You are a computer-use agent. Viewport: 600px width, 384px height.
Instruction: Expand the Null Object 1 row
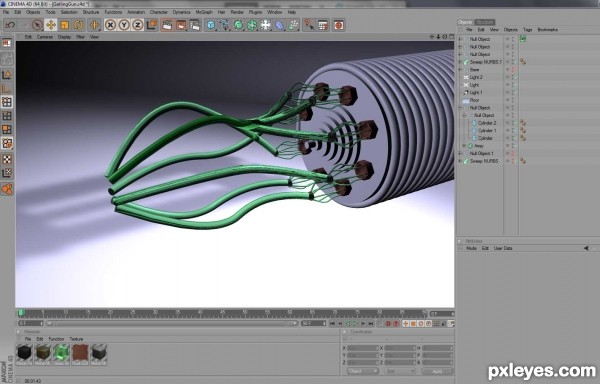click(x=460, y=153)
